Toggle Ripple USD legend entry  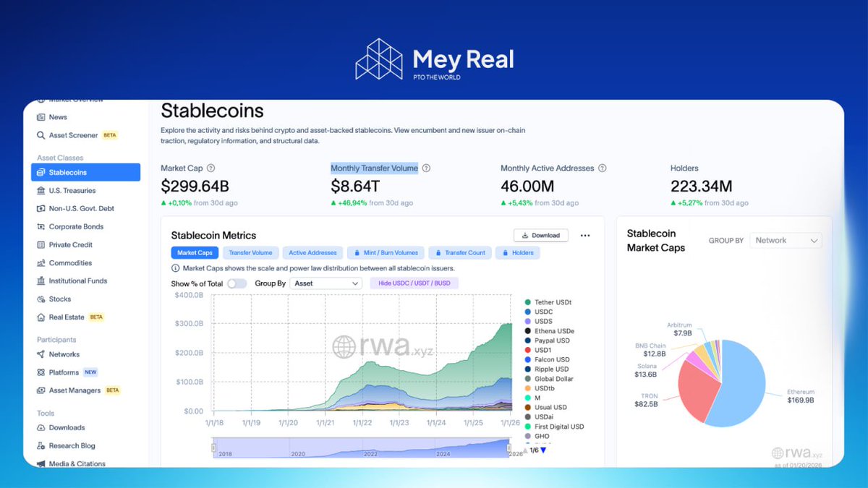pyautogui.click(x=548, y=369)
